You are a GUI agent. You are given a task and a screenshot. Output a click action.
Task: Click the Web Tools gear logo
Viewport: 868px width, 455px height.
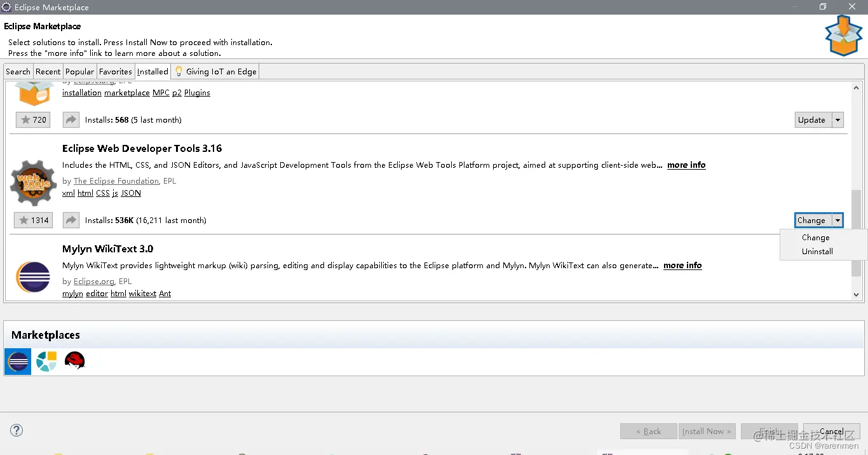coord(34,184)
